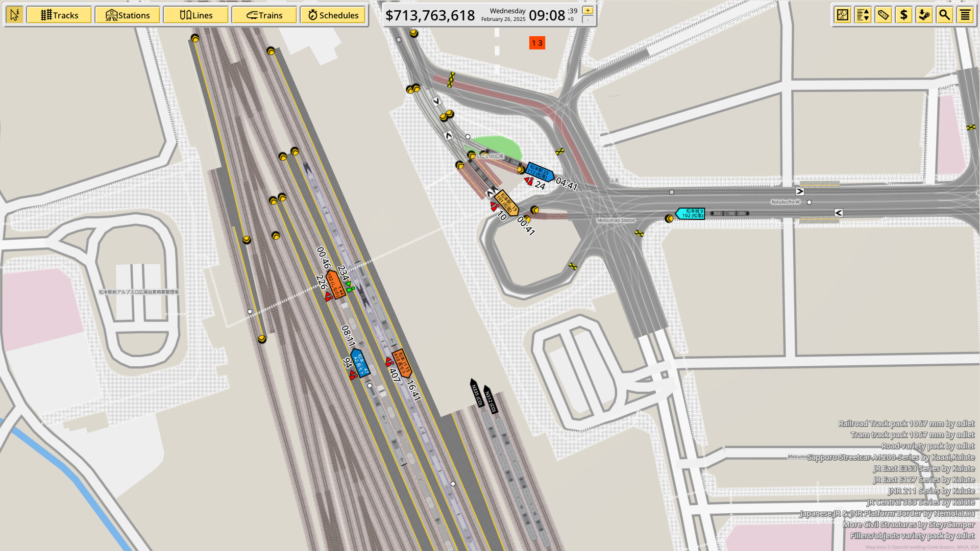Open the map display settings icon
Screen dimensions: 980x551
click(x=842, y=15)
